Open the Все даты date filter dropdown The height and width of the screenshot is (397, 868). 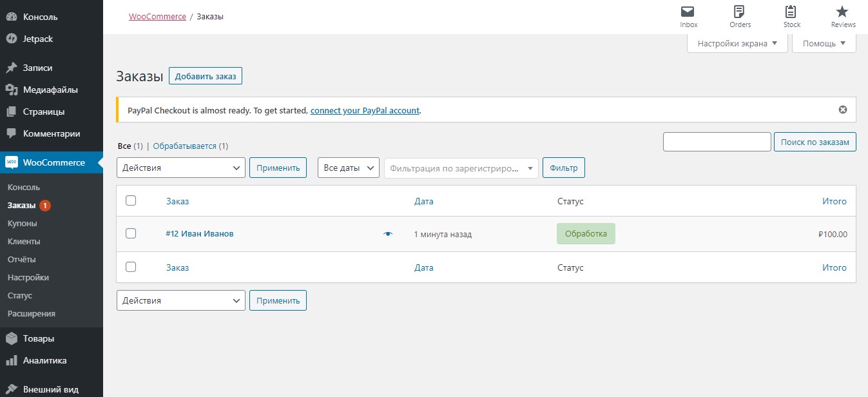(x=349, y=168)
